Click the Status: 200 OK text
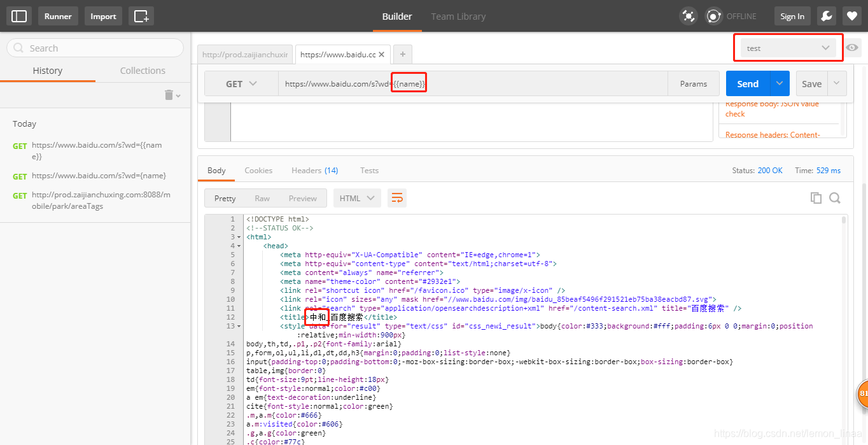The width and height of the screenshot is (868, 445). click(757, 171)
